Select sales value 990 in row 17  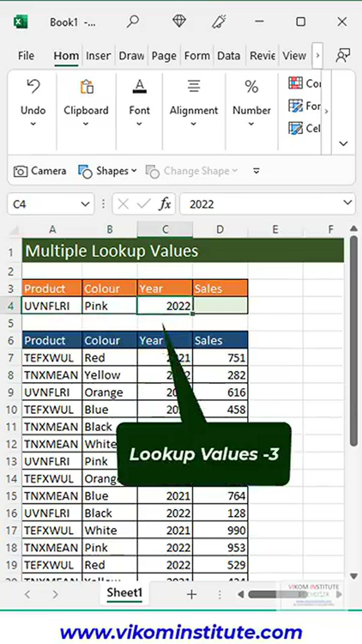220,531
